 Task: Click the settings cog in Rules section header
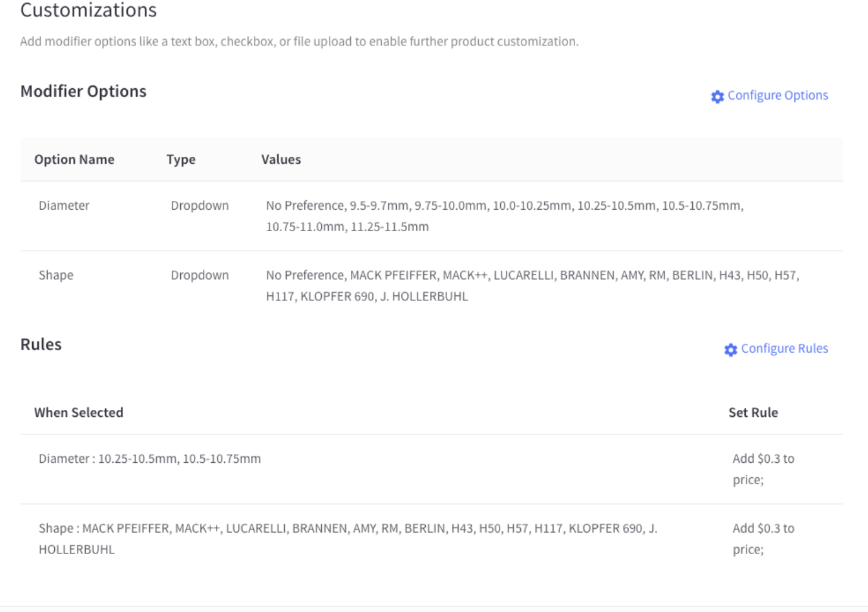click(731, 350)
